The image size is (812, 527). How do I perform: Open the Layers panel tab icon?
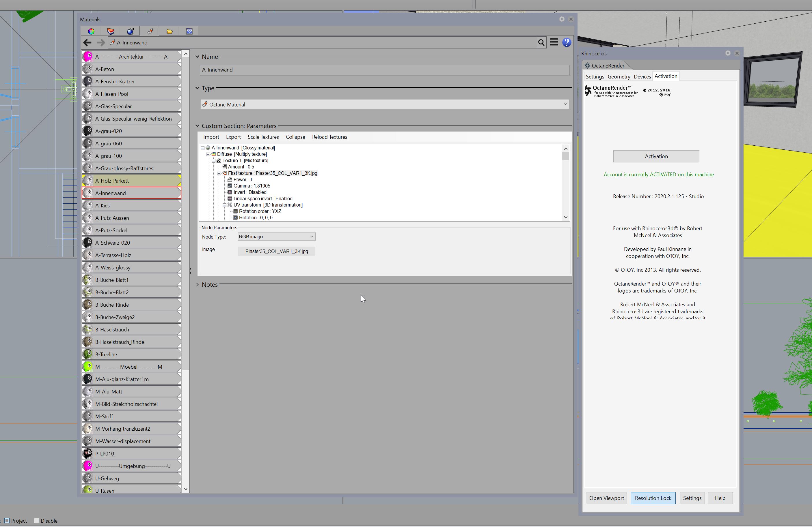pyautogui.click(x=111, y=31)
